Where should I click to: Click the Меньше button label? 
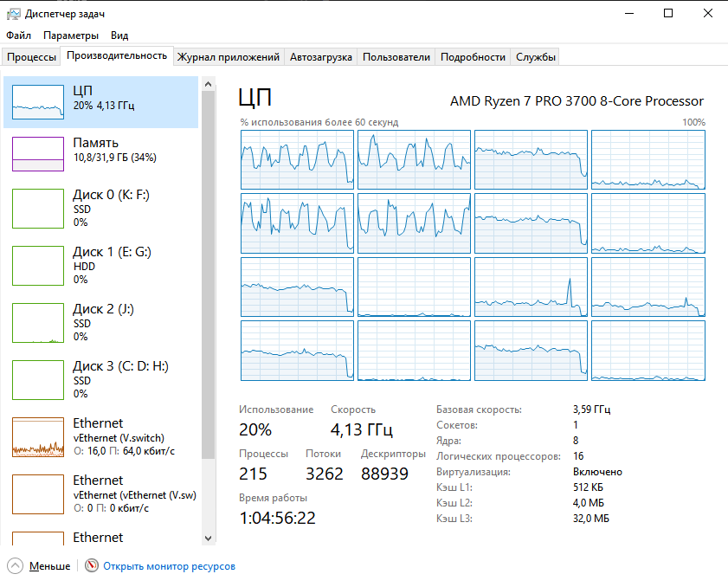click(49, 566)
